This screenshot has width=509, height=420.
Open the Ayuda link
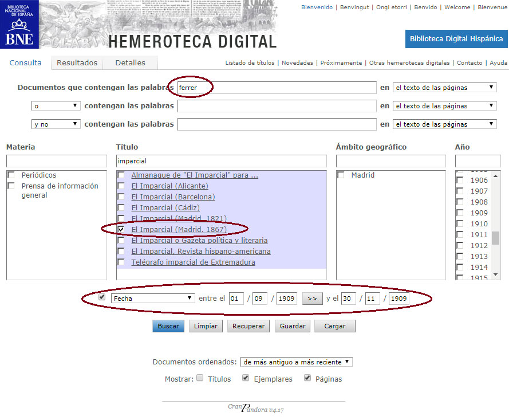498,62
